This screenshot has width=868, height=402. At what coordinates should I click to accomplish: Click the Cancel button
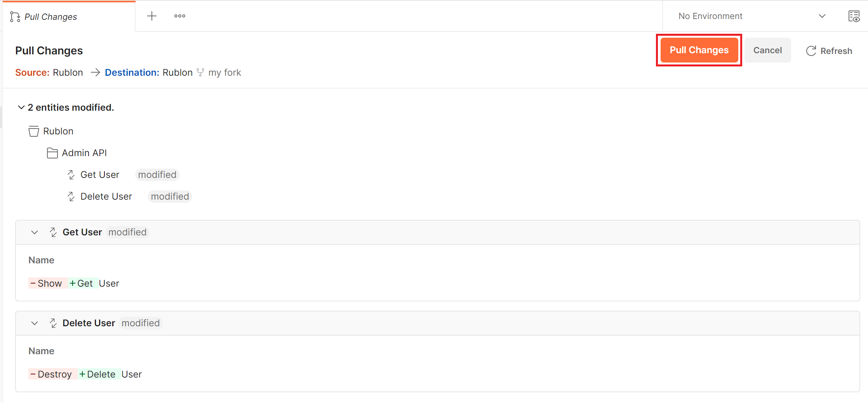[767, 50]
